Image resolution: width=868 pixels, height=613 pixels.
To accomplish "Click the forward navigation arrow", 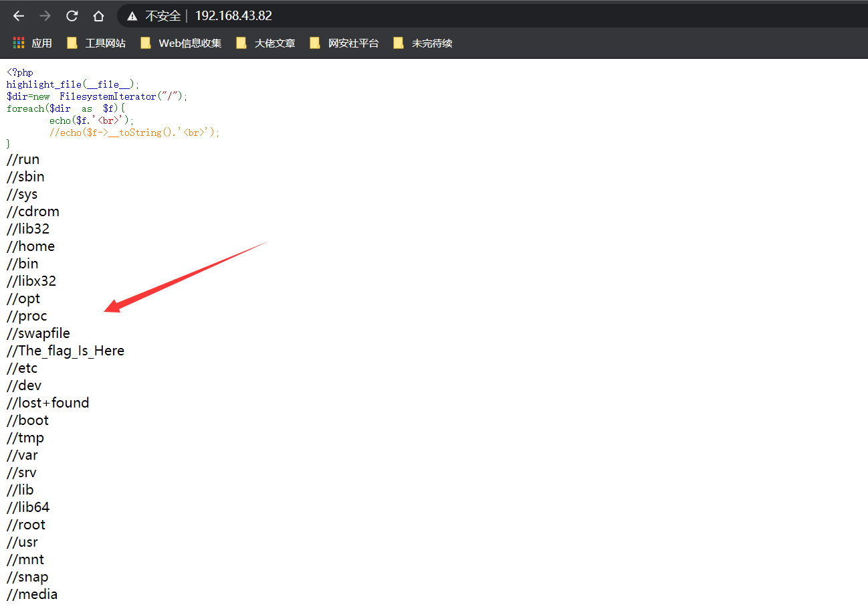I will (x=45, y=16).
